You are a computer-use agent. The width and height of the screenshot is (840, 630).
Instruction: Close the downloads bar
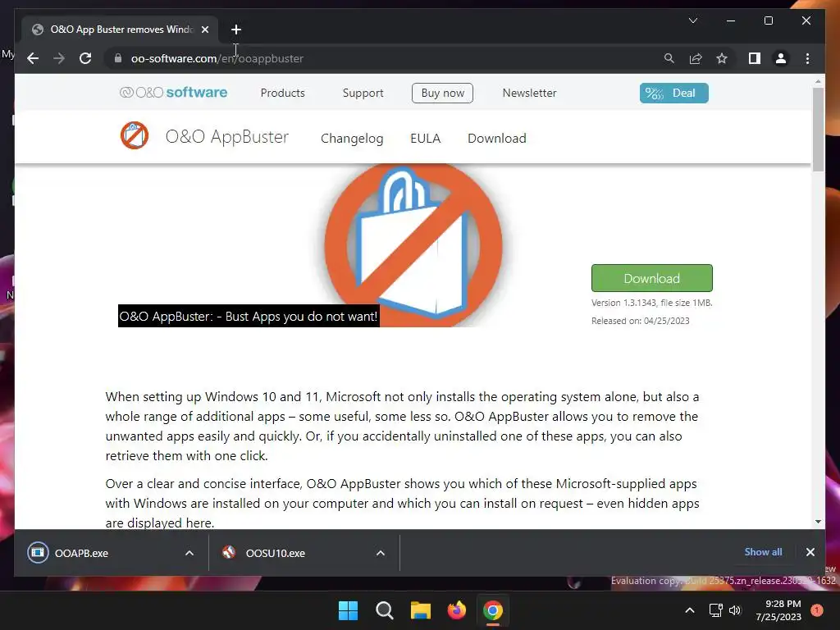810,552
